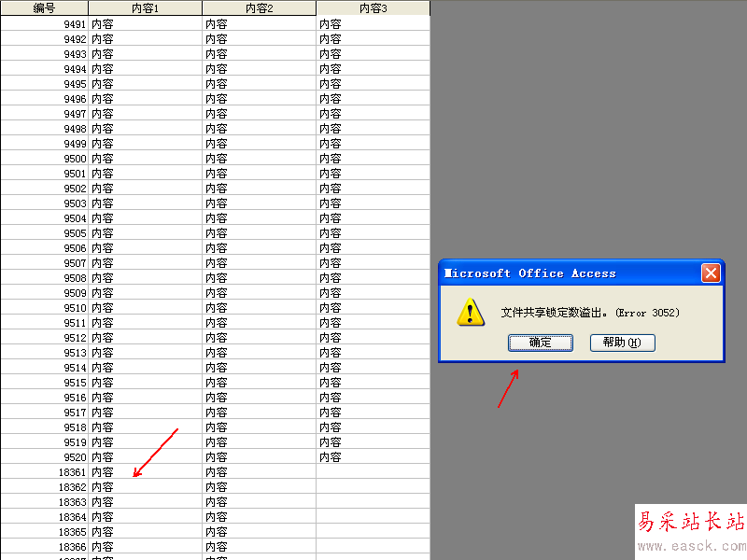
Task: Click the cell with number 9506
Action: pyautogui.click(x=44, y=248)
